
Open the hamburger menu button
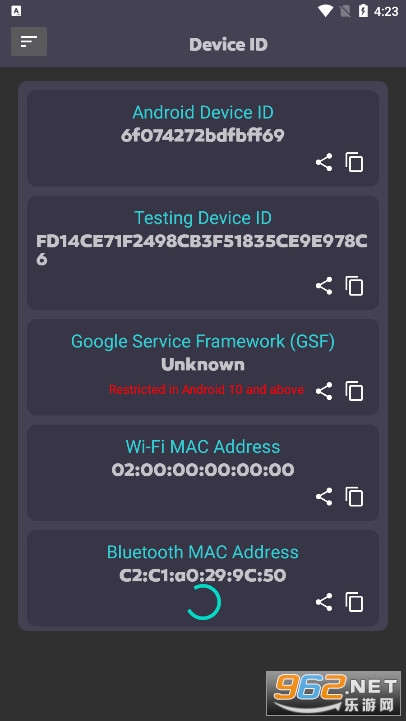(29, 41)
